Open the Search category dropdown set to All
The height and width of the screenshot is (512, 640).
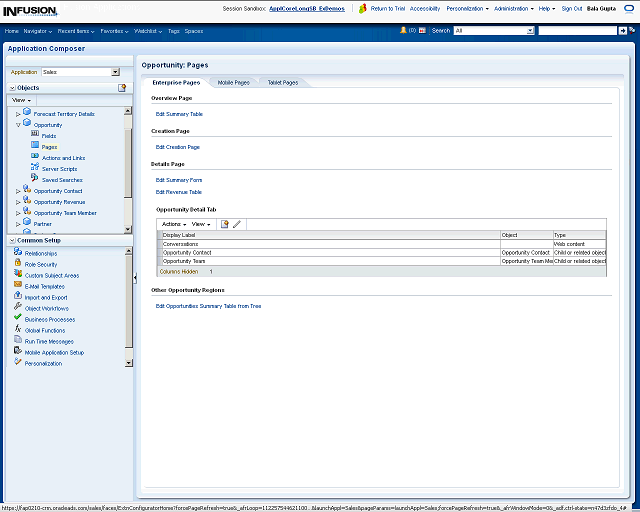pos(530,31)
